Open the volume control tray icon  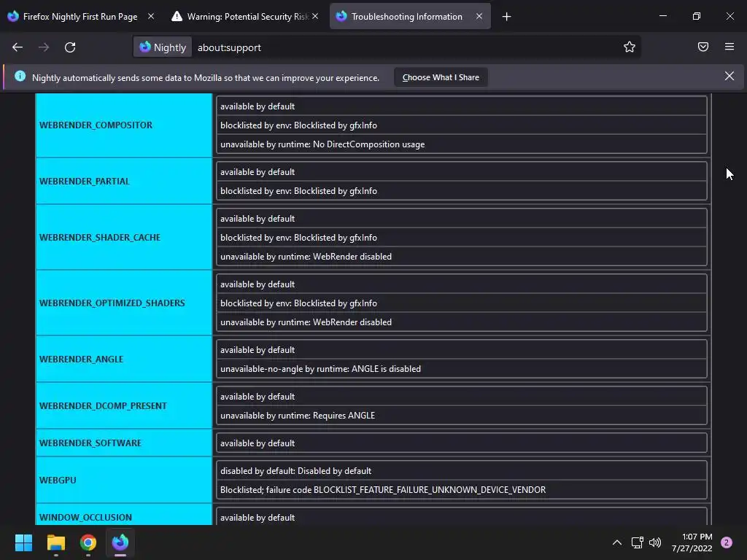[x=655, y=542]
